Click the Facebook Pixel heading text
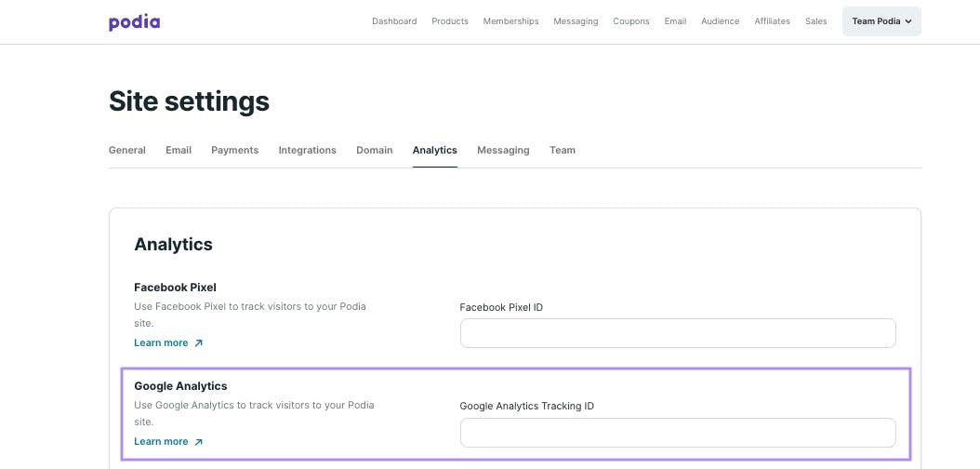The width and height of the screenshot is (980, 469). tap(175, 288)
